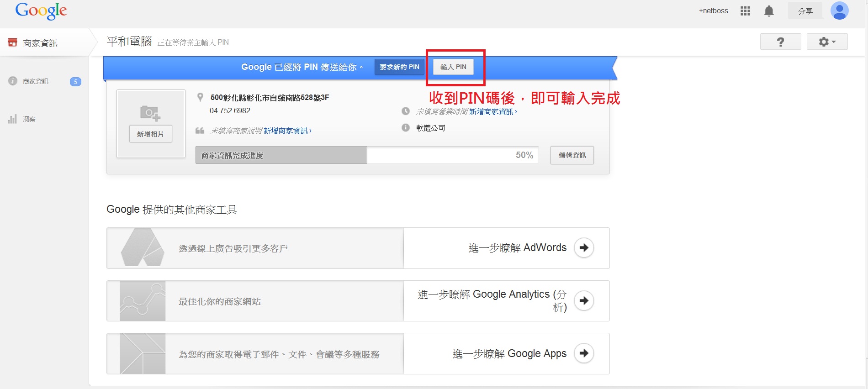Click the bar chart icon for 洞察
The width and height of the screenshot is (868, 389).
[x=12, y=119]
